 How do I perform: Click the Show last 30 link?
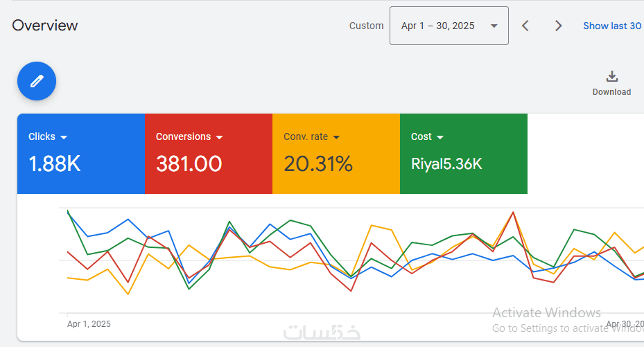coord(612,26)
